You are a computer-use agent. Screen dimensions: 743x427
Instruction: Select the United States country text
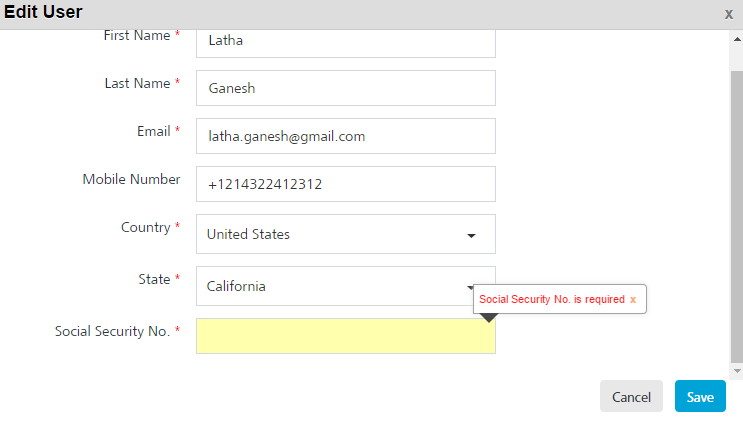point(248,234)
